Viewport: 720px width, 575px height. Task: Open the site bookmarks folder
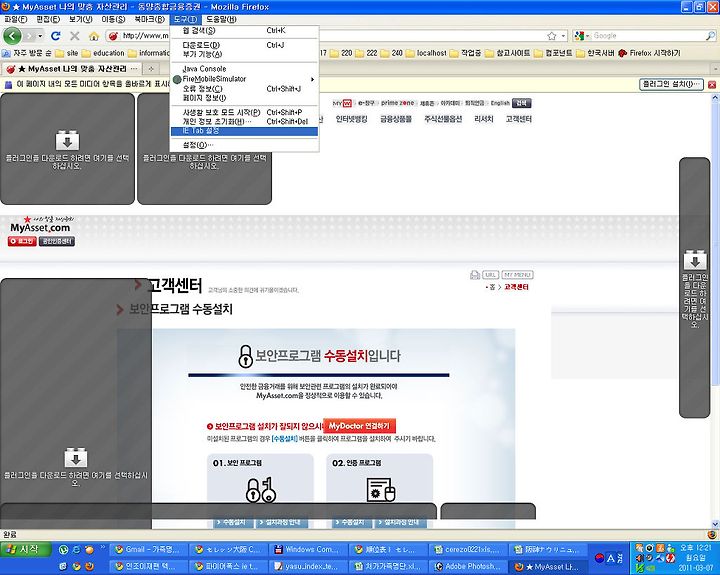pyautogui.click(x=67, y=53)
